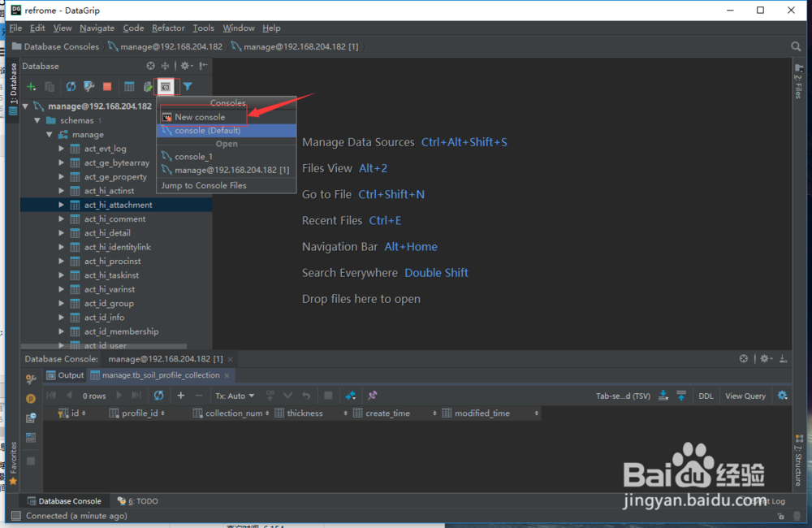The image size is (812, 528).
Task: Click the search magnifier icon at top right
Action: click(x=796, y=46)
